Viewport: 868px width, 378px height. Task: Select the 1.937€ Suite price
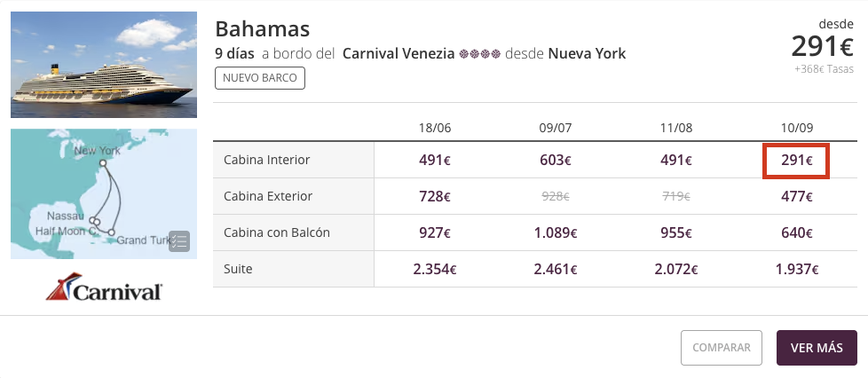[796, 270]
